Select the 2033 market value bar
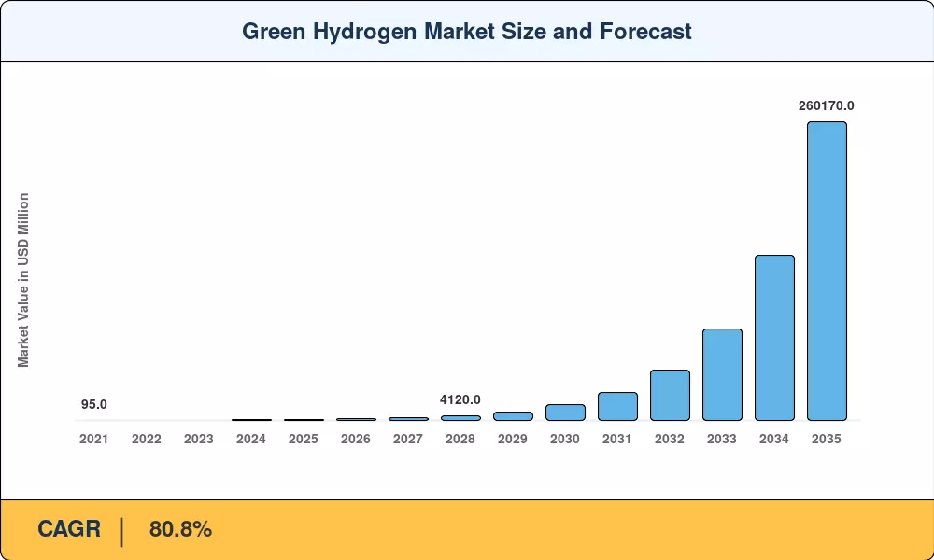The image size is (934, 560). 722,375
